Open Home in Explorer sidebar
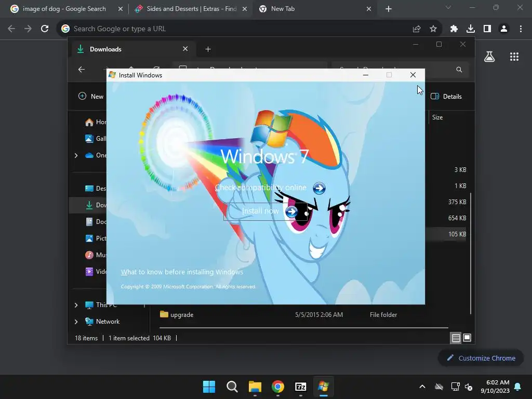 (96, 122)
